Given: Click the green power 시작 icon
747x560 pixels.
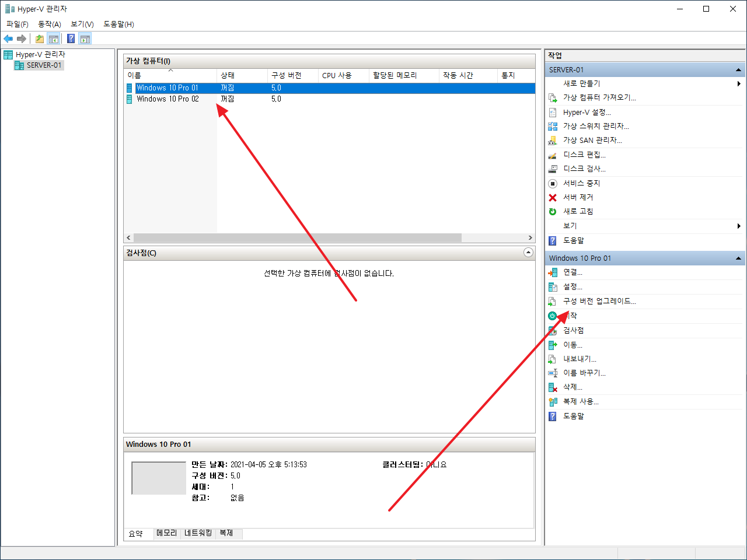Looking at the screenshot, I should (553, 316).
